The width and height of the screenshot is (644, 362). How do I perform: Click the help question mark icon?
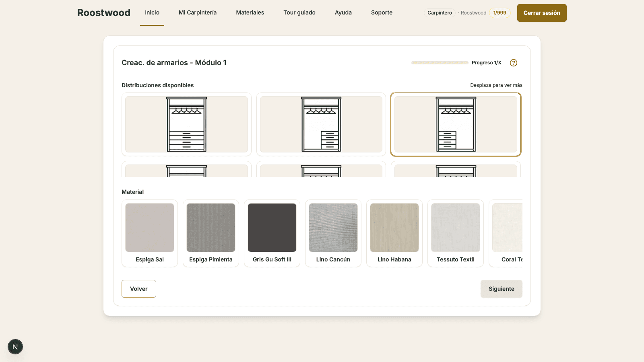click(x=514, y=63)
